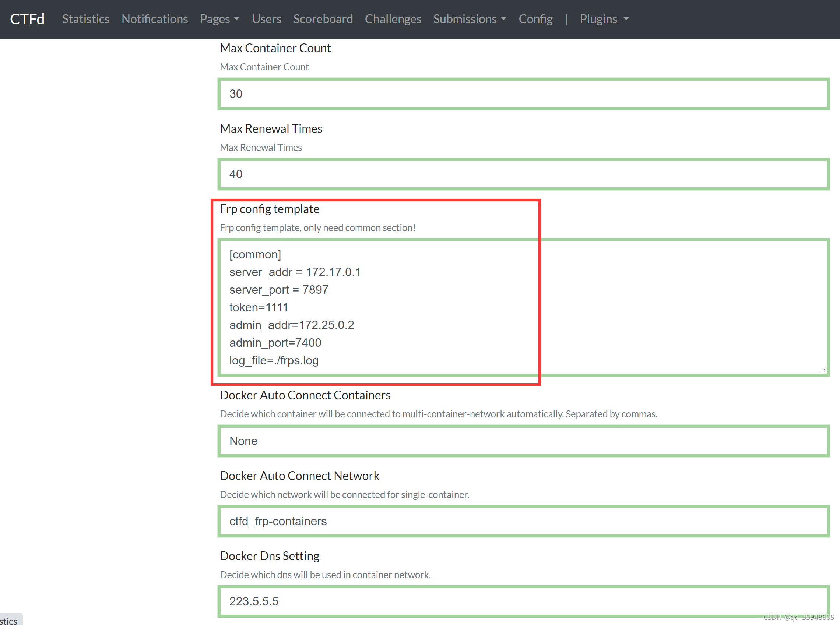Image resolution: width=840 pixels, height=625 pixels.
Task: Open the Config page
Action: (x=535, y=19)
